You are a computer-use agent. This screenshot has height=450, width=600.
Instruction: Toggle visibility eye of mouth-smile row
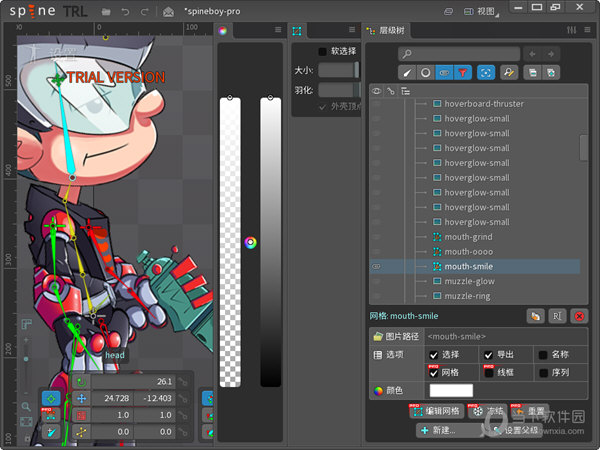377,266
